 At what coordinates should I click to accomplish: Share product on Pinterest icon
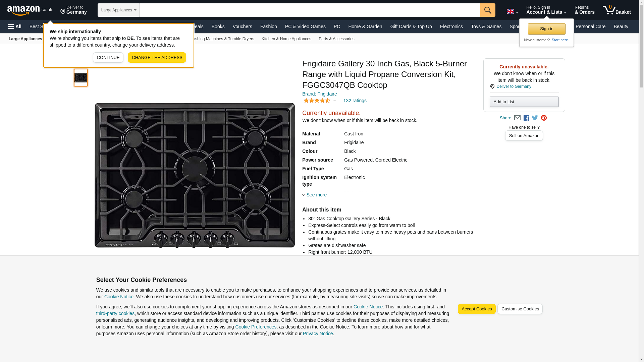click(x=544, y=118)
